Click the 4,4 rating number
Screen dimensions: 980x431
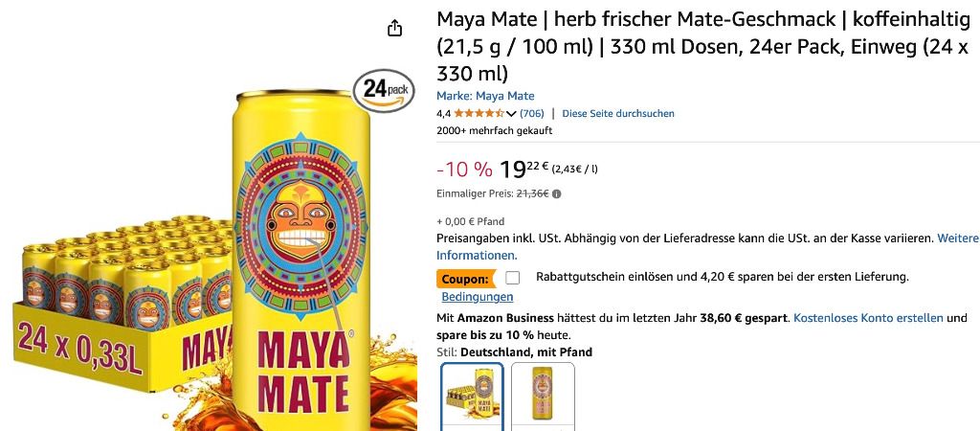pos(443,113)
